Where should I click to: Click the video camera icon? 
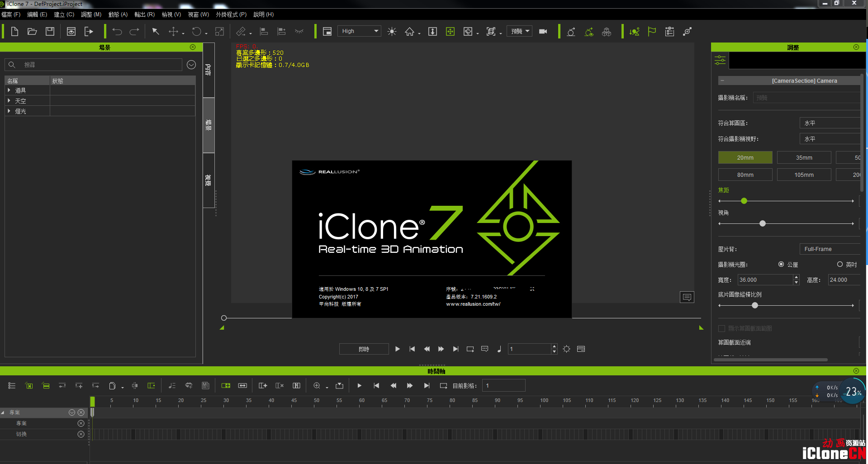543,32
